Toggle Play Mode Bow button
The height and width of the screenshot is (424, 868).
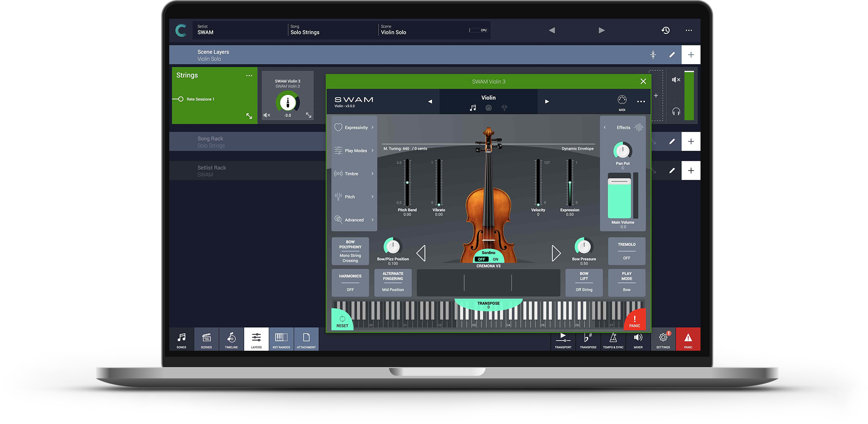click(627, 283)
